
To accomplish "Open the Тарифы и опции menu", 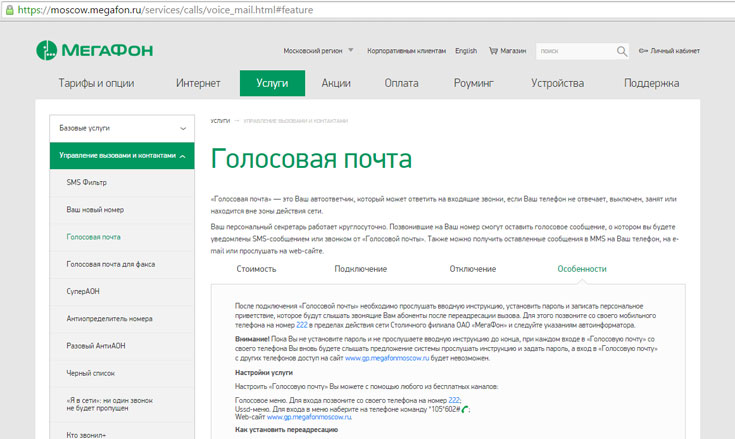I will coord(96,83).
